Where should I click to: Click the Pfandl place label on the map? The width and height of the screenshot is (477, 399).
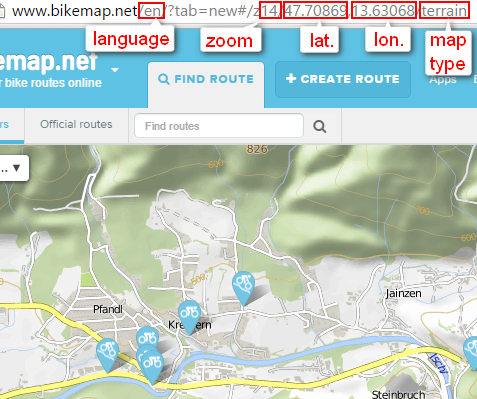[108, 309]
